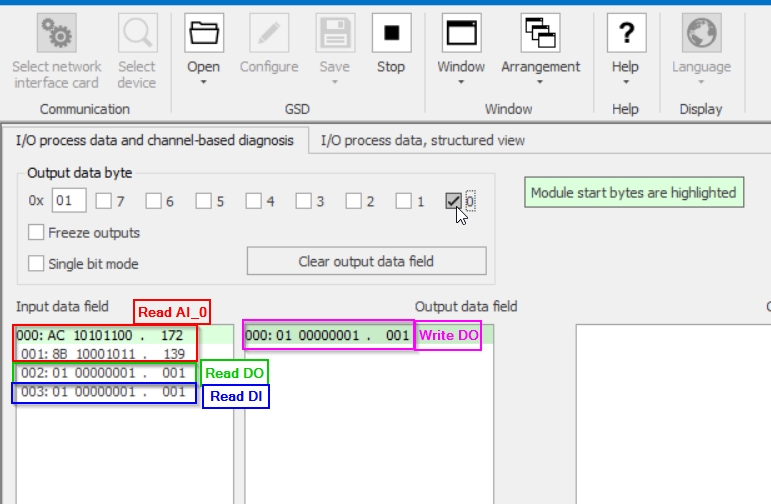Uncheck the bit 0 checkbox
Image resolution: width=771 pixels, height=504 pixels.
coord(454,202)
